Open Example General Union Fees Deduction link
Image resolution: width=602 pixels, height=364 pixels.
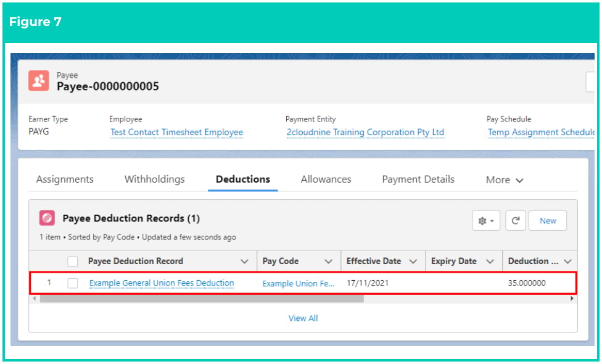point(162,283)
